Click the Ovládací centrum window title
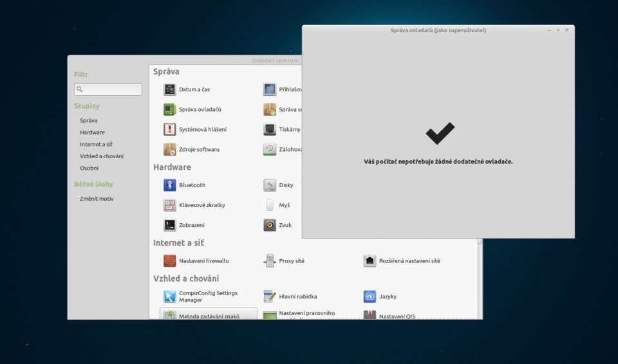Viewport: 618px width, 364px height. (x=275, y=60)
